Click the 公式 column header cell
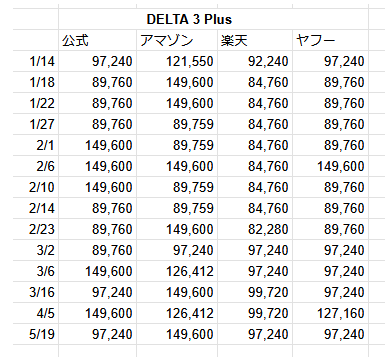Screen dimensions: 388x361 [x=97, y=40]
